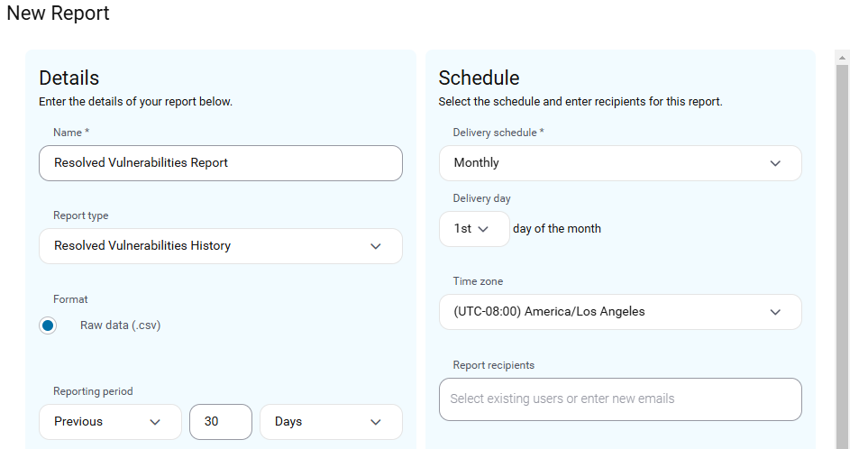Click the chevron arrow in Report type field
The height and width of the screenshot is (449, 868).
(375, 246)
